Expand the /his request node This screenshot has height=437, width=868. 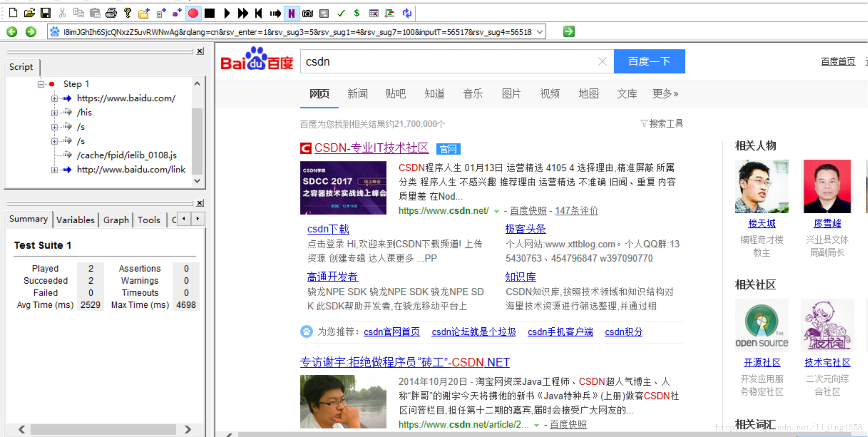pyautogui.click(x=55, y=113)
